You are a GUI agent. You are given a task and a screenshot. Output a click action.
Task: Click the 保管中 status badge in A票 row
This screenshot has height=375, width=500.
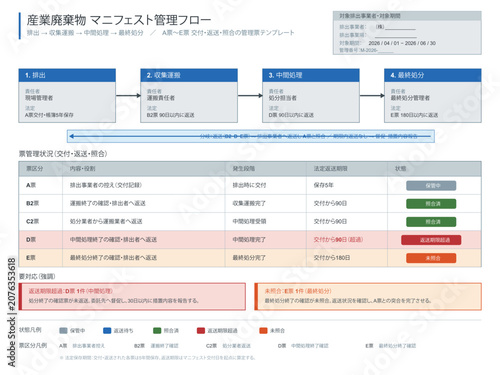pos(431,186)
